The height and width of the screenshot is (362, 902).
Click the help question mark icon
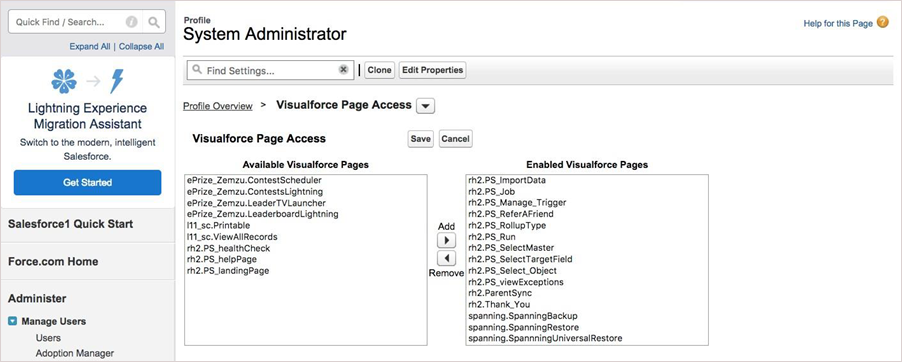[x=883, y=23]
